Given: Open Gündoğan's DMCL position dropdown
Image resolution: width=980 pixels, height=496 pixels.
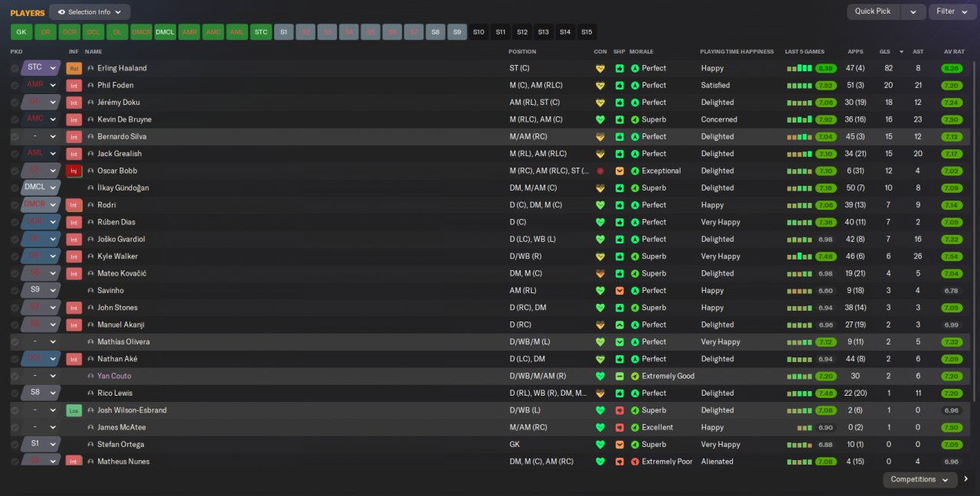Looking at the screenshot, I should click(x=53, y=188).
